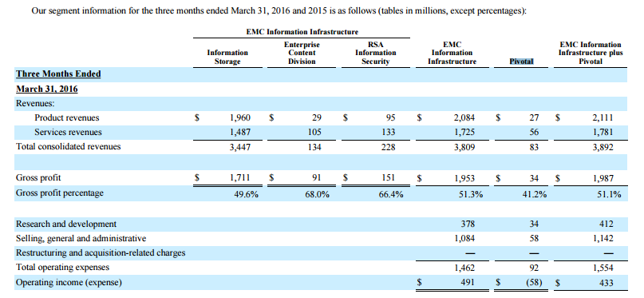Click the 1,987 gross profit value
644x298 pixels.
[603, 178]
